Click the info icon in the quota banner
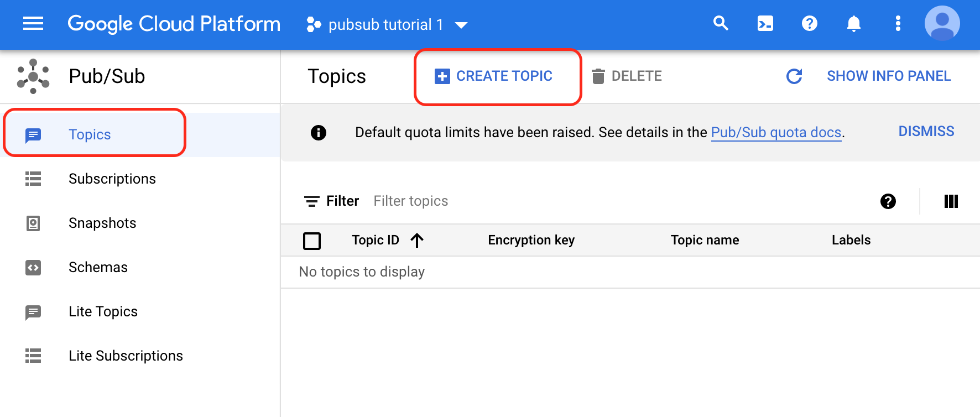Screen dimensions: 980x417 click(319, 132)
